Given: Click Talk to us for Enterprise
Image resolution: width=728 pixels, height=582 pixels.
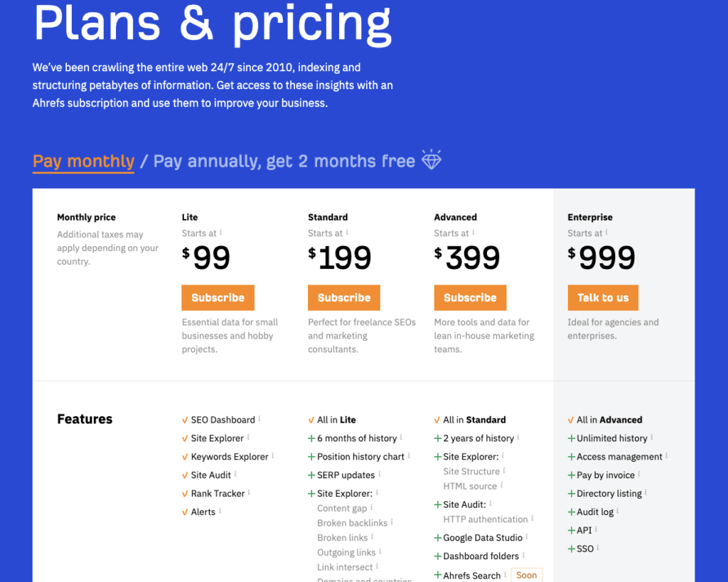Looking at the screenshot, I should click(x=603, y=298).
